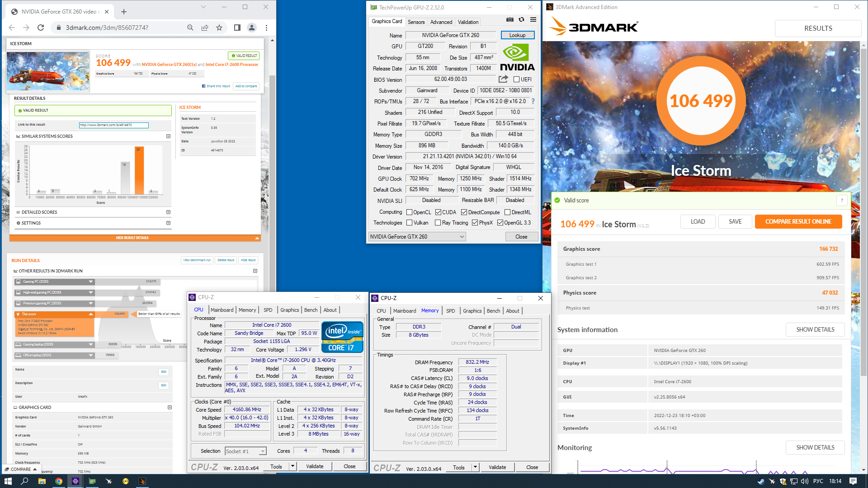This screenshot has height=488, width=868.
Task: Click Hide Result Details orange bar
Action: point(135,238)
